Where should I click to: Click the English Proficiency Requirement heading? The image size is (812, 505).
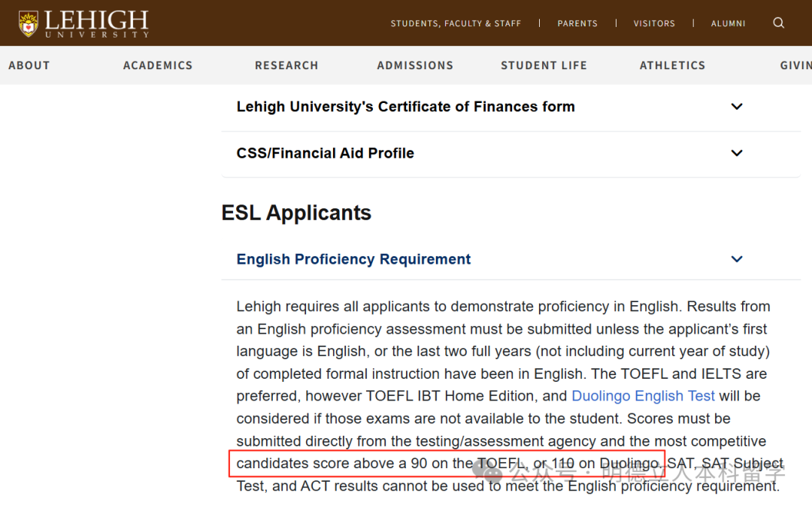pos(353,259)
